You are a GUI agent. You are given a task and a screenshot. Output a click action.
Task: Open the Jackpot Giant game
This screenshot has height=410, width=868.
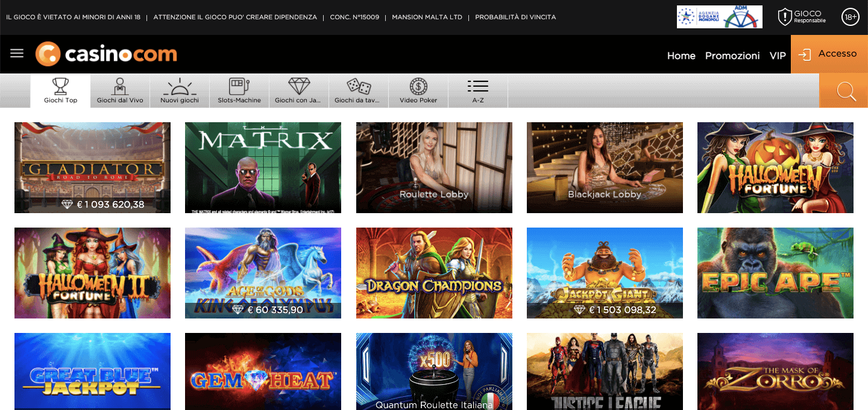(605, 273)
